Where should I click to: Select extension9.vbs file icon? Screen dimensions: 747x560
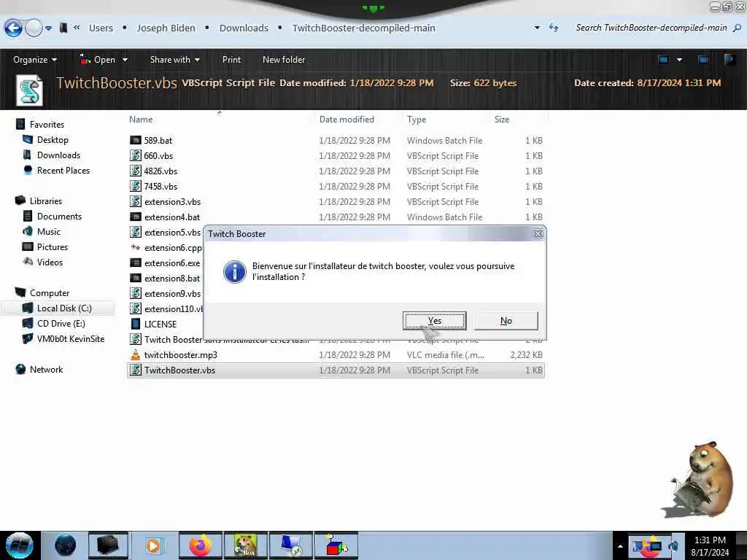pos(136,293)
